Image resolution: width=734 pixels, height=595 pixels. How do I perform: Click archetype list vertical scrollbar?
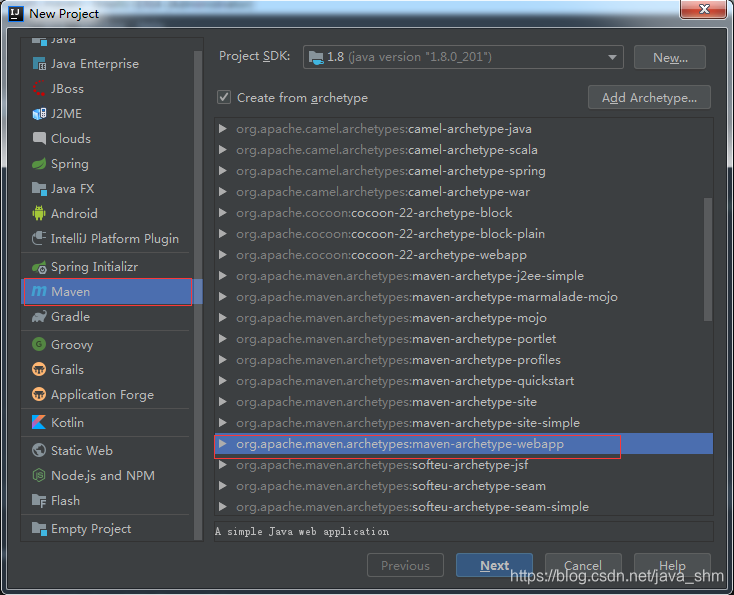(708, 260)
